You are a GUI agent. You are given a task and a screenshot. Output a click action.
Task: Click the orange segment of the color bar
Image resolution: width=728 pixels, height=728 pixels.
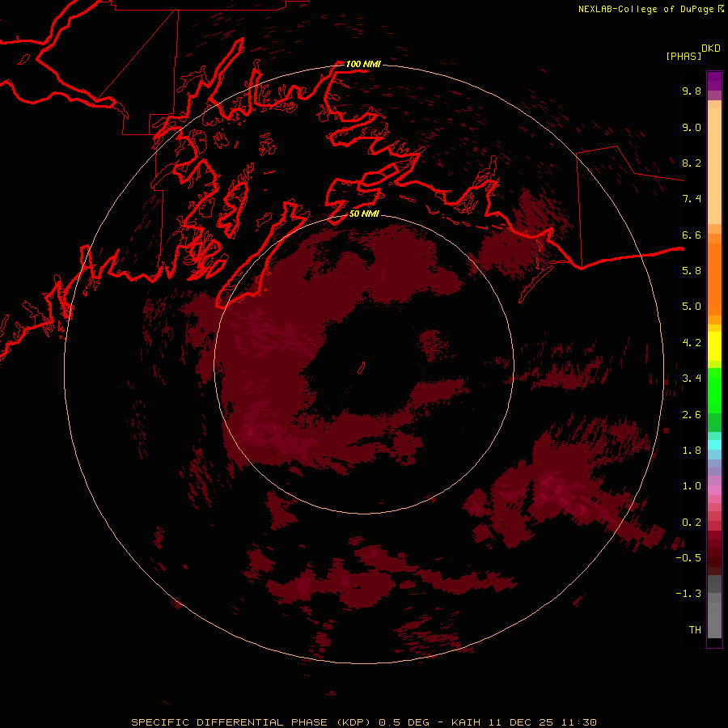coord(714,278)
